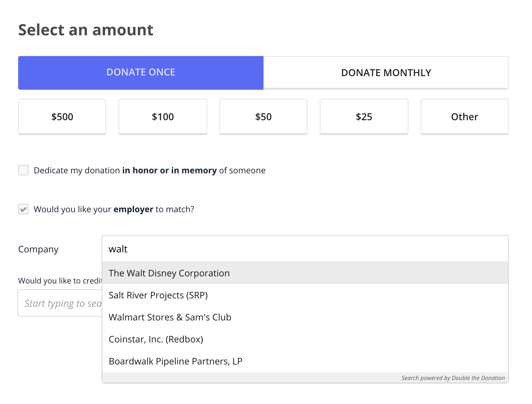Select Coinstar, Inc. (Redbox) from list
Image resolution: width=532 pixels, height=404 pixels.
[x=305, y=339]
